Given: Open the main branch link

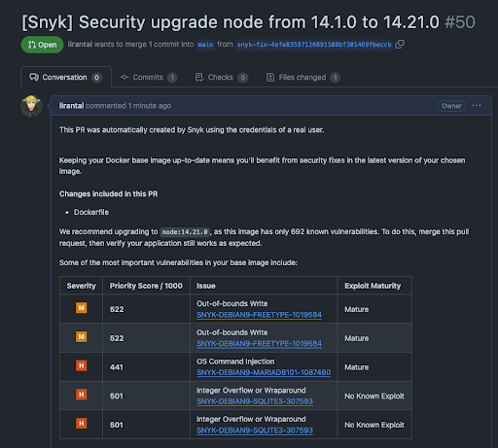Looking at the screenshot, I should click(x=205, y=45).
